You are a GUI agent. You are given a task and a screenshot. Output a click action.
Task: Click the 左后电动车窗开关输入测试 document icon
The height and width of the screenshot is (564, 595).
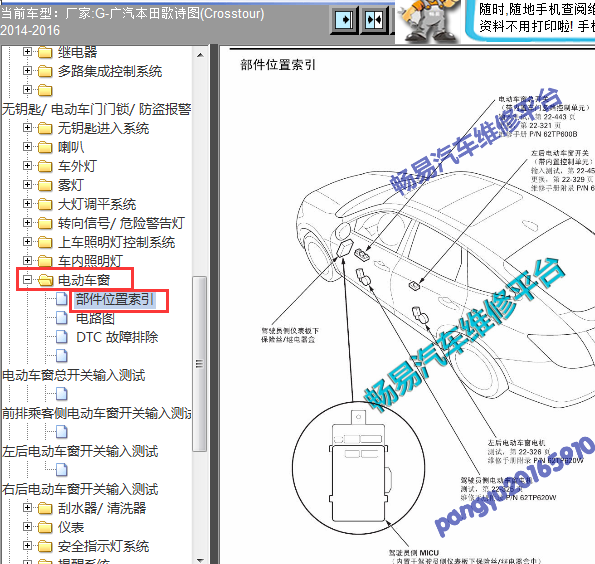point(62,432)
